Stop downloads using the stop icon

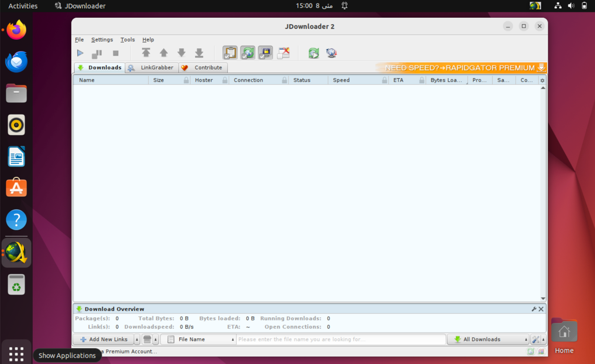tap(115, 53)
